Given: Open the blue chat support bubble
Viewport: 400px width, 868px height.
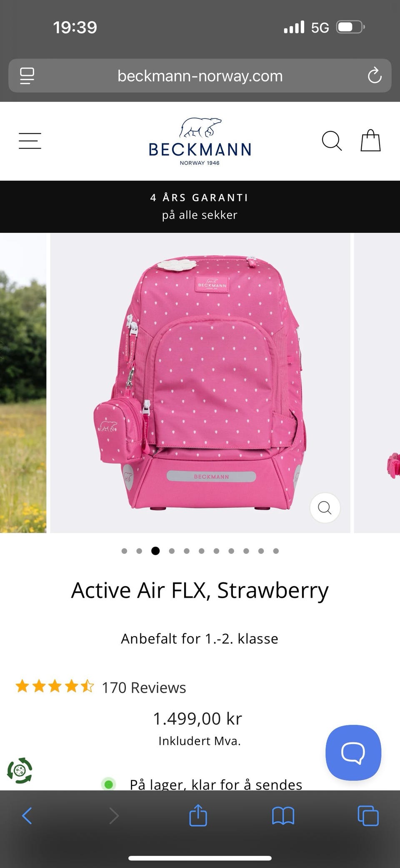Looking at the screenshot, I should 353,753.
